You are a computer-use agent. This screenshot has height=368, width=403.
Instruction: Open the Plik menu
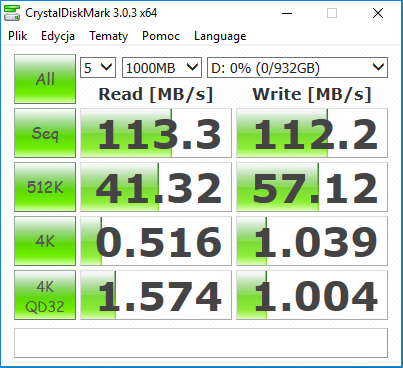pyautogui.click(x=18, y=36)
